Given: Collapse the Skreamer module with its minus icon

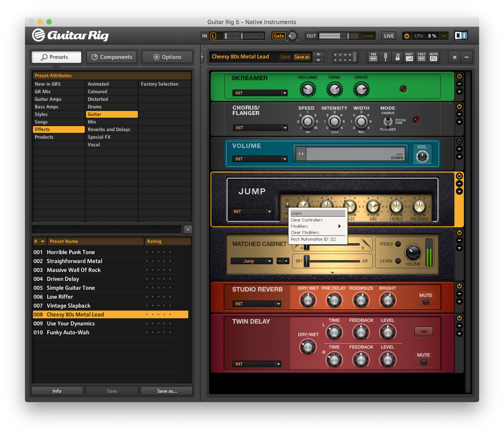Looking at the screenshot, I should (459, 84).
